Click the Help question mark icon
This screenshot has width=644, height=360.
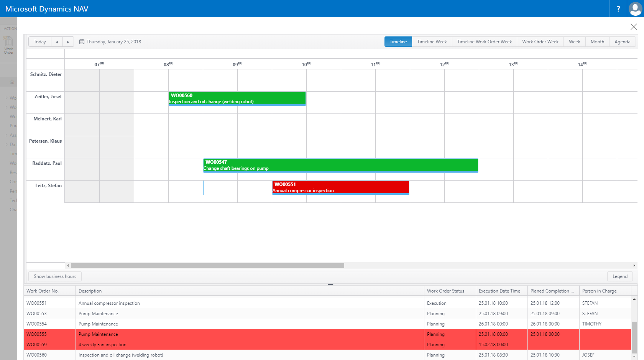pyautogui.click(x=618, y=8)
